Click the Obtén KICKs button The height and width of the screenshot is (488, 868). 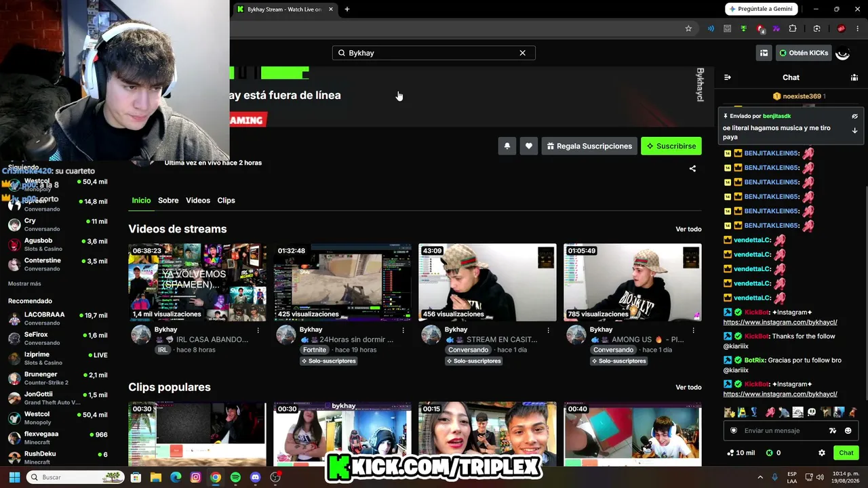pyautogui.click(x=804, y=53)
